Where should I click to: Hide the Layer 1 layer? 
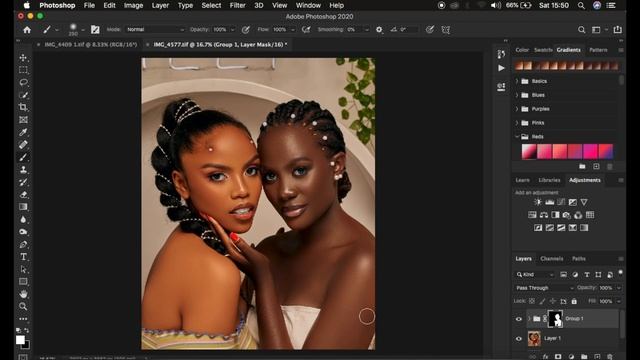(519, 338)
